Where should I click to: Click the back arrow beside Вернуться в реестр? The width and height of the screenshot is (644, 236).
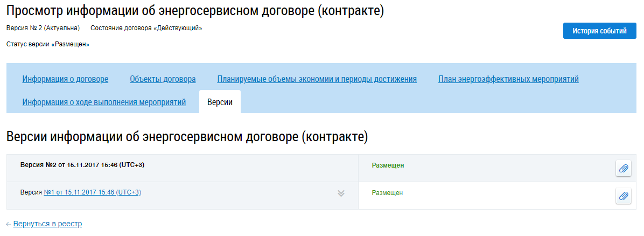pyautogui.click(x=9, y=224)
